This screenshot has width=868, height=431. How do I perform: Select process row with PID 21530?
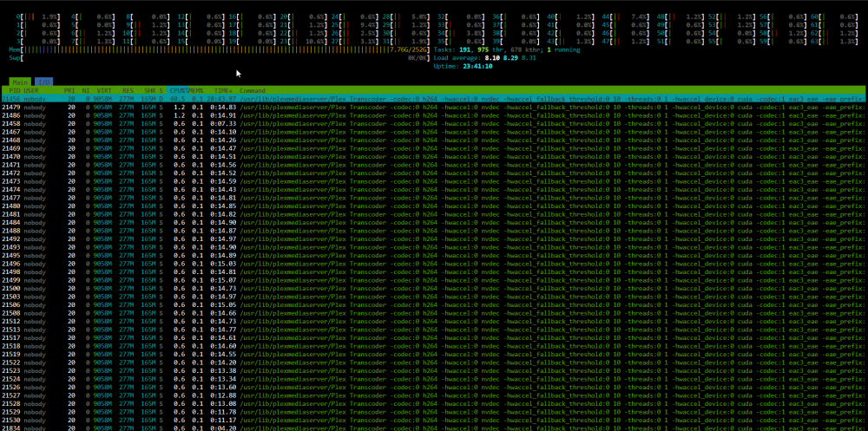434,420
